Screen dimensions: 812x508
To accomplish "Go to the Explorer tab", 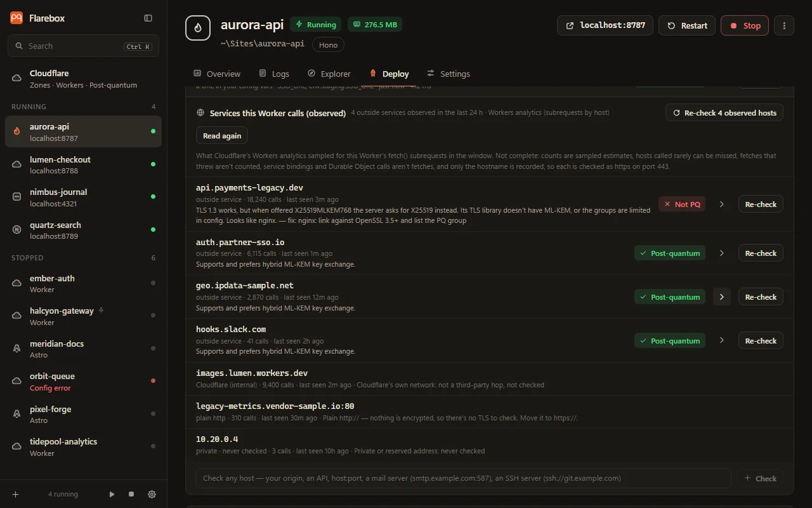I will point(329,74).
